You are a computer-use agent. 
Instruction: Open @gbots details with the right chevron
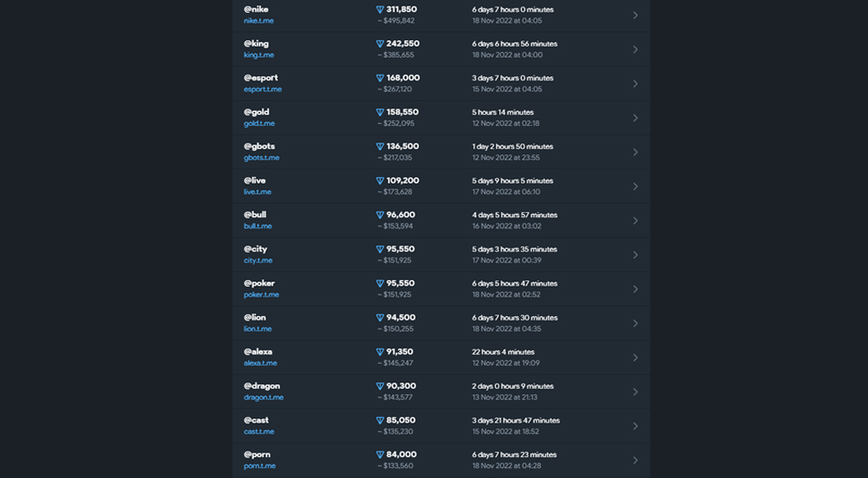(x=635, y=153)
